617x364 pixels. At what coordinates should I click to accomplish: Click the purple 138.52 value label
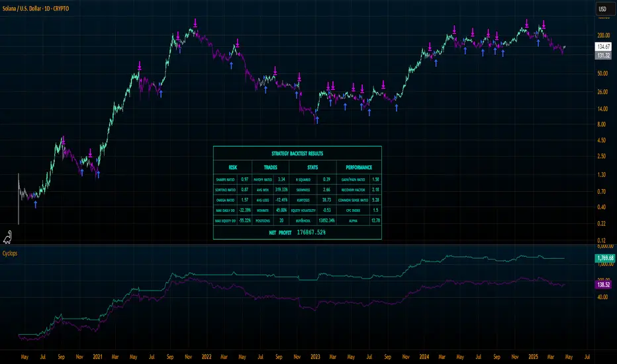[x=602, y=285]
